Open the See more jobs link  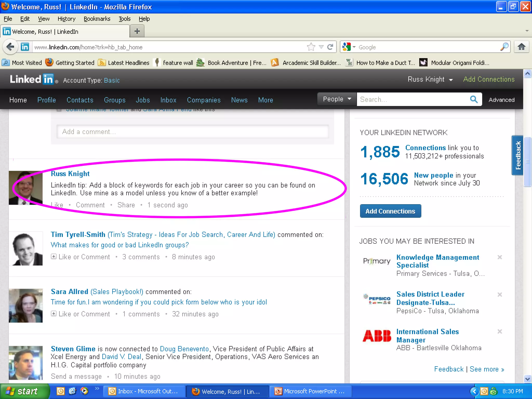click(487, 369)
